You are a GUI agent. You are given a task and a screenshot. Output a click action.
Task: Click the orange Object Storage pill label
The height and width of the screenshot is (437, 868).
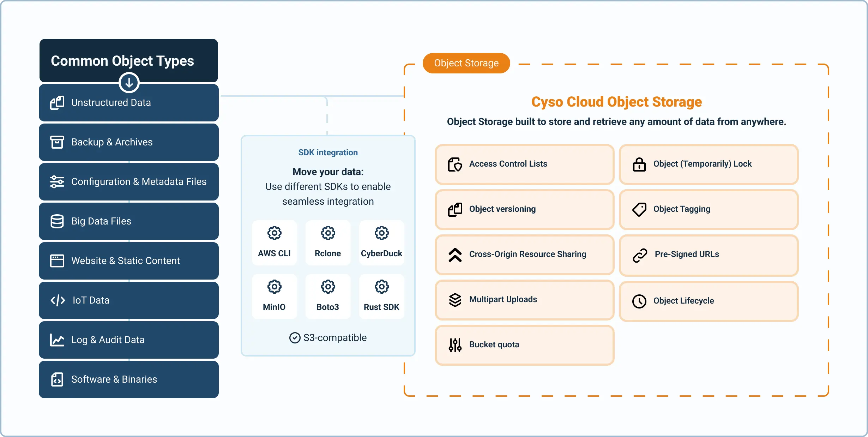tap(466, 63)
